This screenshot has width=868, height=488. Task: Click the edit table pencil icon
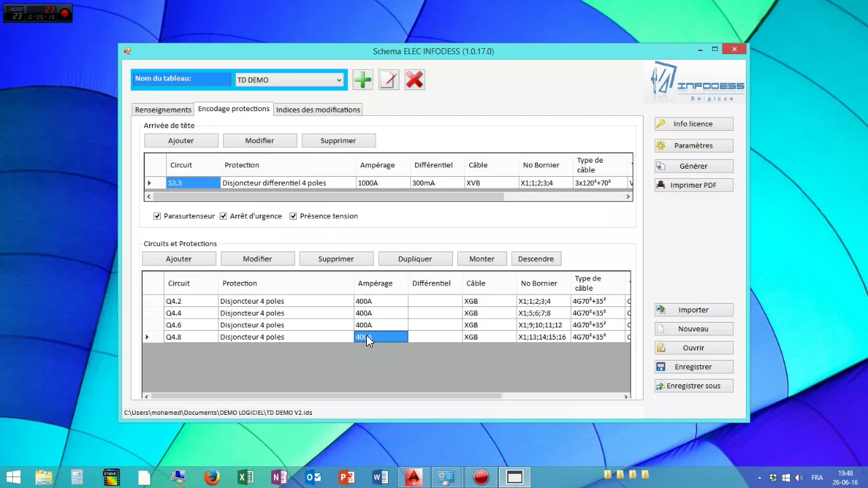click(x=389, y=80)
